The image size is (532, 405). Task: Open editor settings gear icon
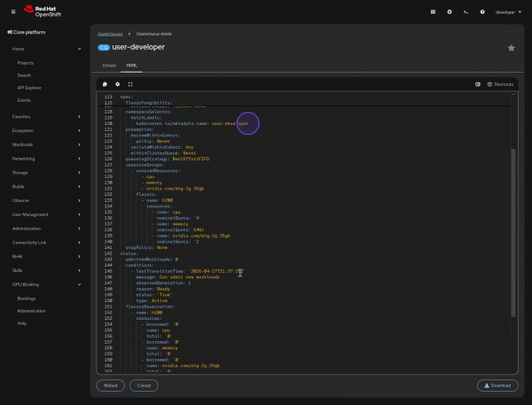pos(117,84)
